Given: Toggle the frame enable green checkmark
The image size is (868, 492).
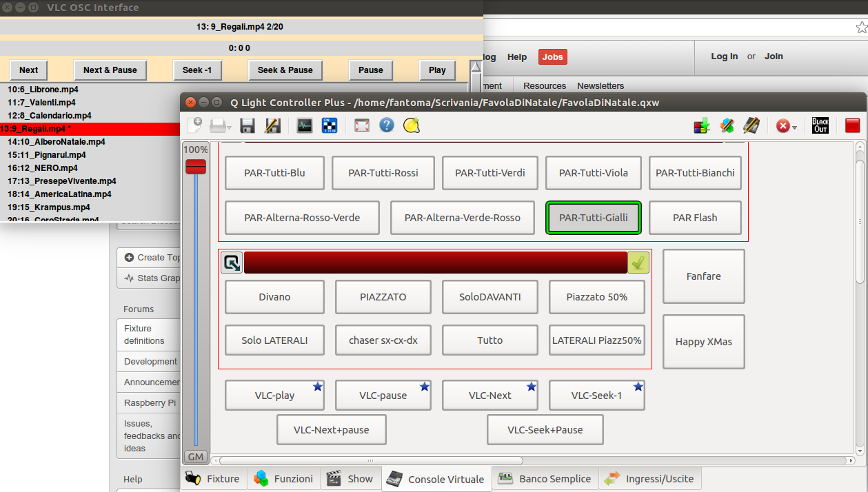Looking at the screenshot, I should pos(638,263).
